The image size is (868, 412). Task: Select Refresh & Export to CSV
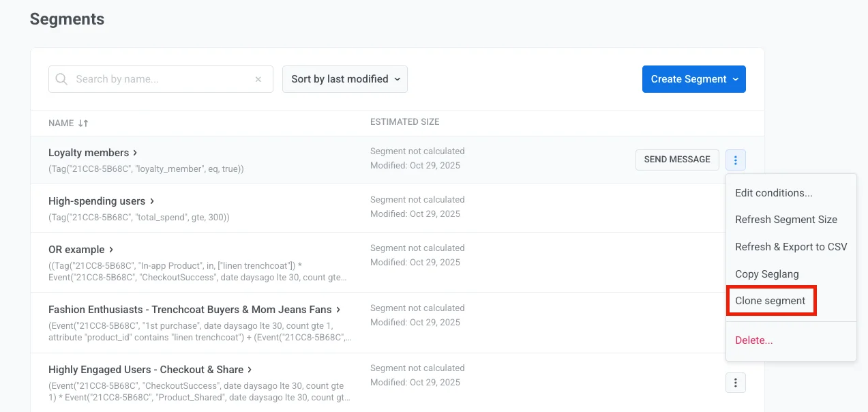(x=790, y=247)
